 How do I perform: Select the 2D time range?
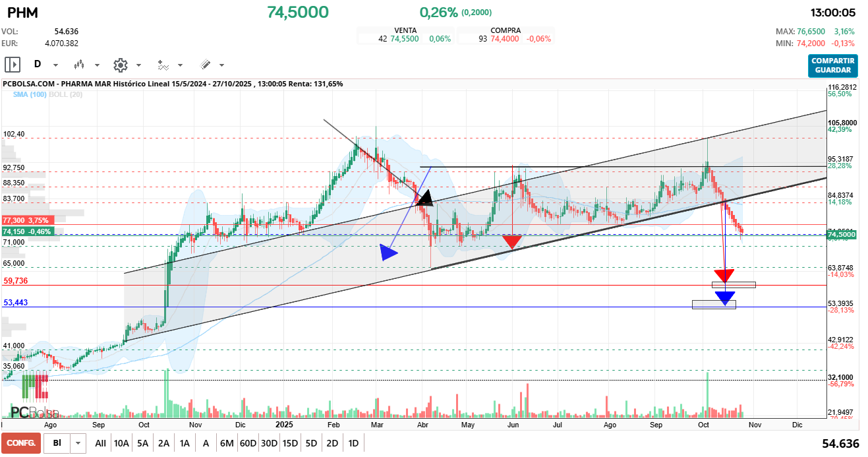(x=332, y=443)
